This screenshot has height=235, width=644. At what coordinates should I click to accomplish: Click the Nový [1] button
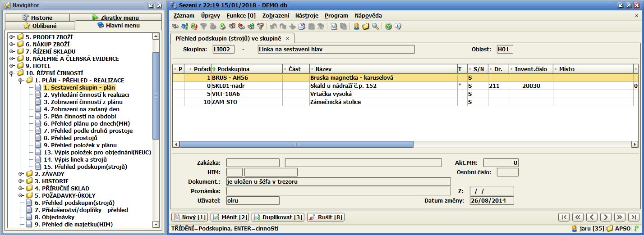pyautogui.click(x=190, y=217)
